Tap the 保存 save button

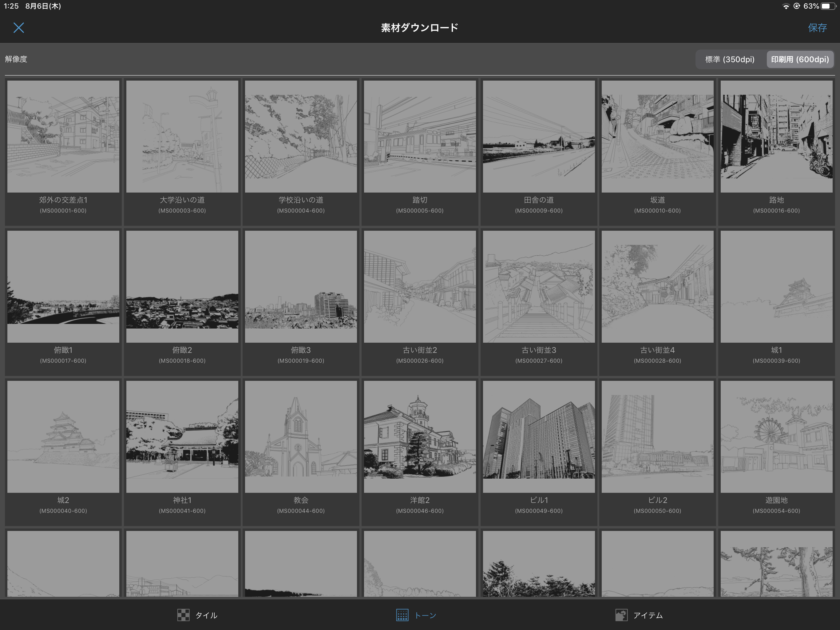point(817,27)
